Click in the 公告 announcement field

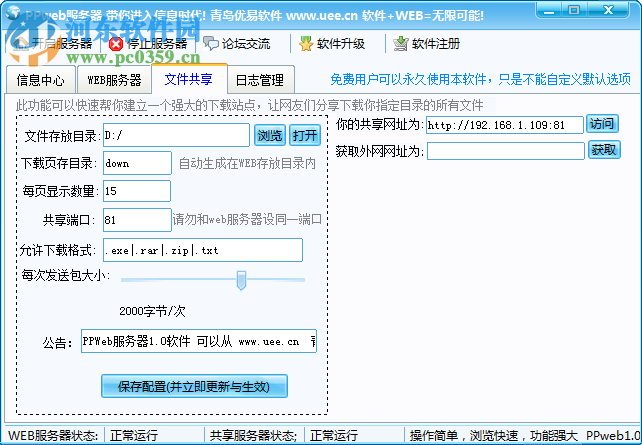pos(199,341)
